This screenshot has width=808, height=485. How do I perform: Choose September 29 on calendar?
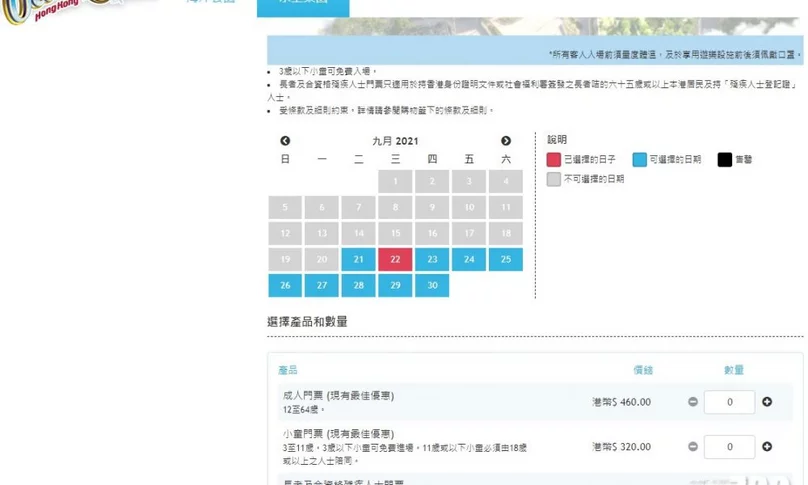pyautogui.click(x=395, y=285)
